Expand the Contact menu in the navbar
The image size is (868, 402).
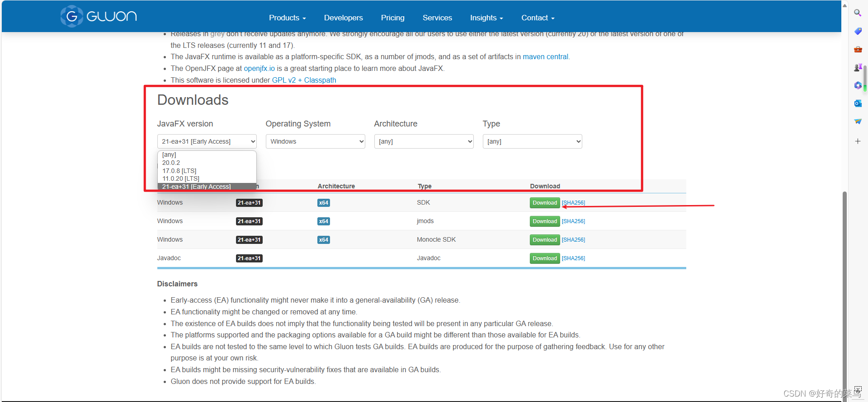538,18
